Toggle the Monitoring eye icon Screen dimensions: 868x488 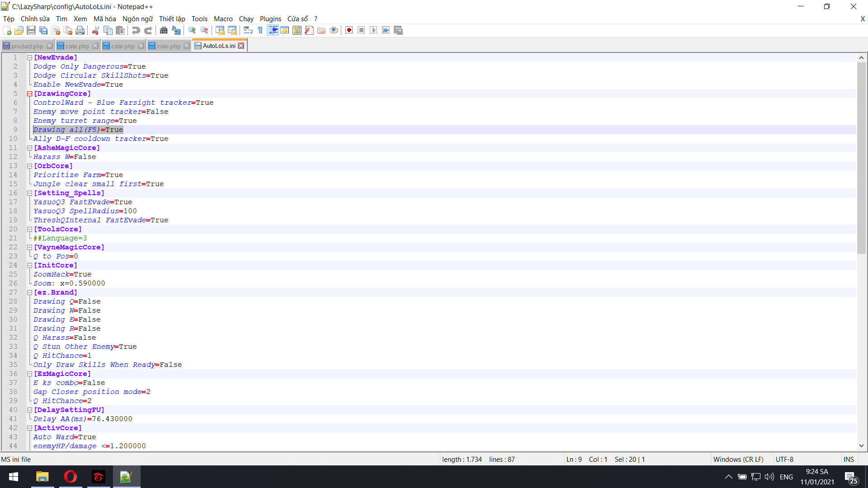[334, 30]
